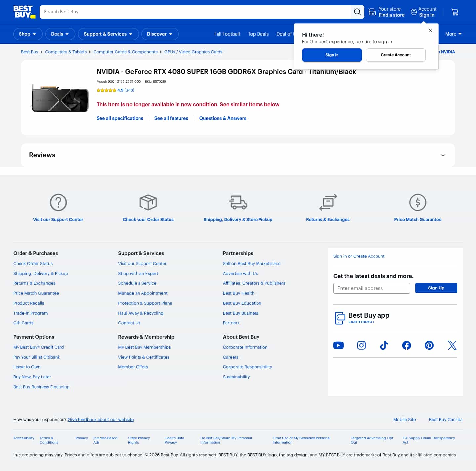
Task: Expand the Reviews section
Action: [238, 155]
